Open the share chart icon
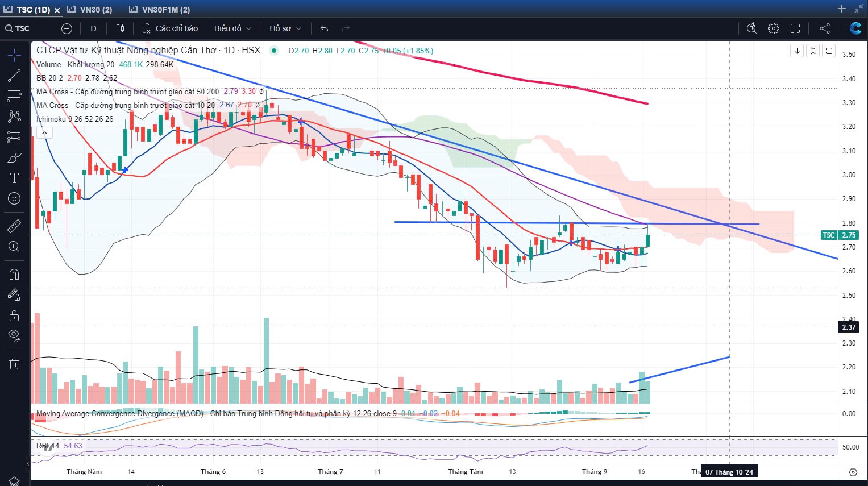This screenshot has height=486, width=868. point(825,28)
